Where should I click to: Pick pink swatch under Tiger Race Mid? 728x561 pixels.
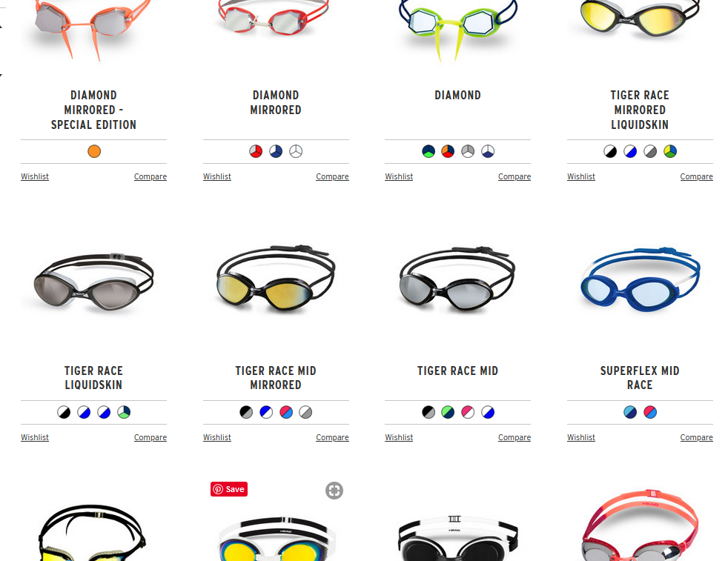pos(468,412)
